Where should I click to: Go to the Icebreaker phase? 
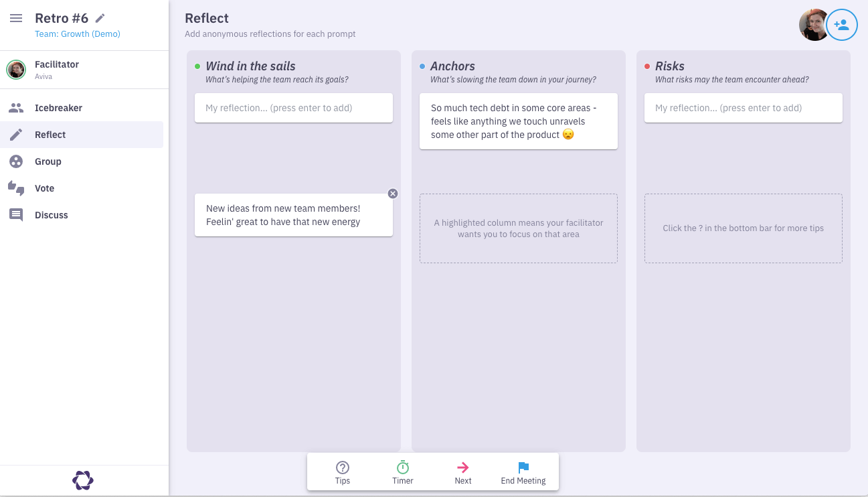[58, 108]
